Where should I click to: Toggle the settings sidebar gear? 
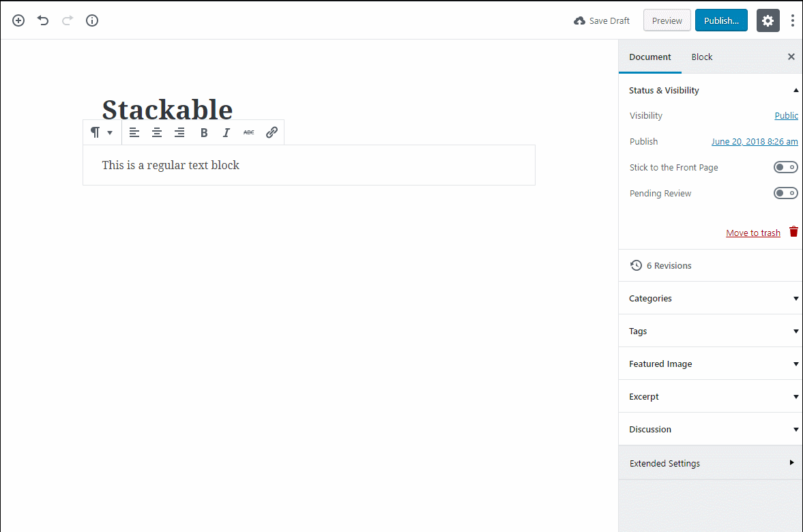(x=768, y=20)
